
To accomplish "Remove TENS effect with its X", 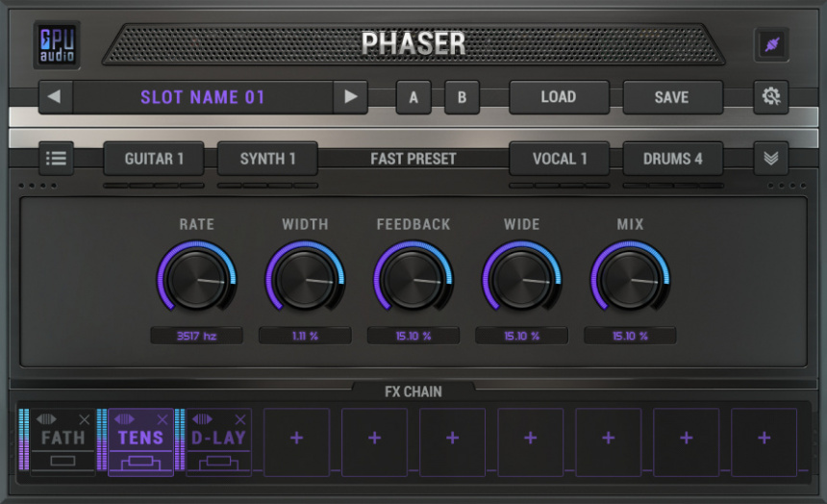I will (162, 419).
